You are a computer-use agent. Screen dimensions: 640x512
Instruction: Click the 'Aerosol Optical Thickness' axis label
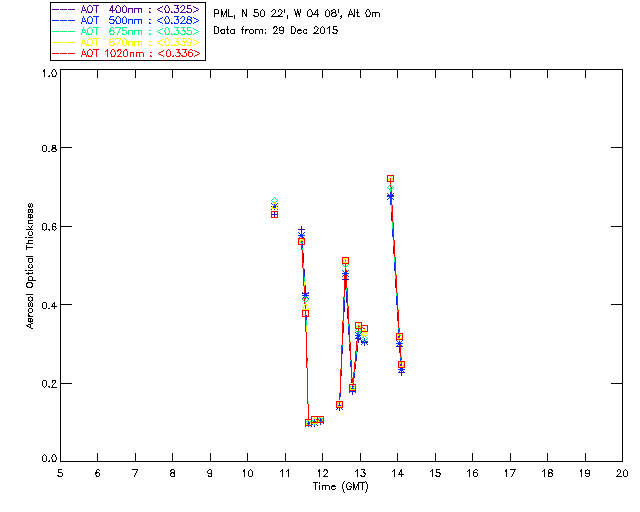pos(30,266)
